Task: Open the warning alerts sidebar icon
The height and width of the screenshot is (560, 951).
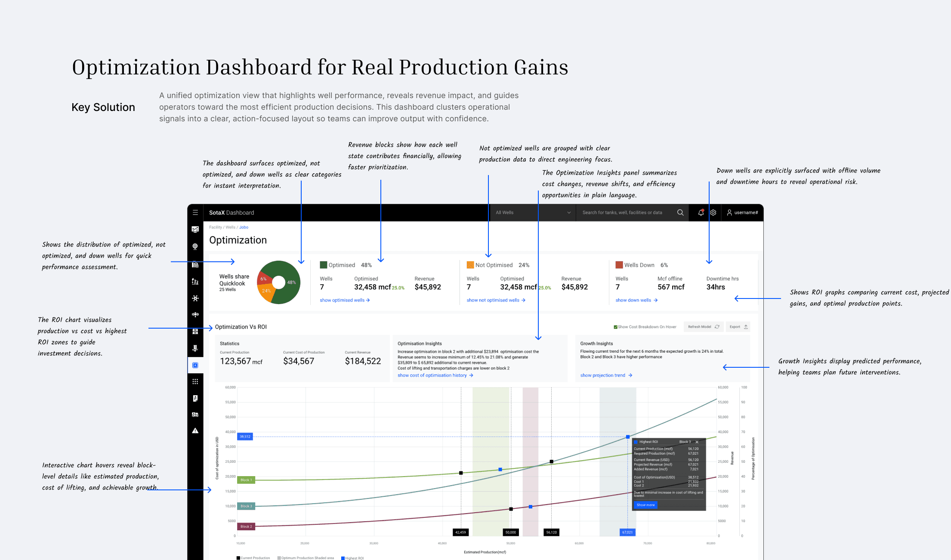Action: coord(195,431)
